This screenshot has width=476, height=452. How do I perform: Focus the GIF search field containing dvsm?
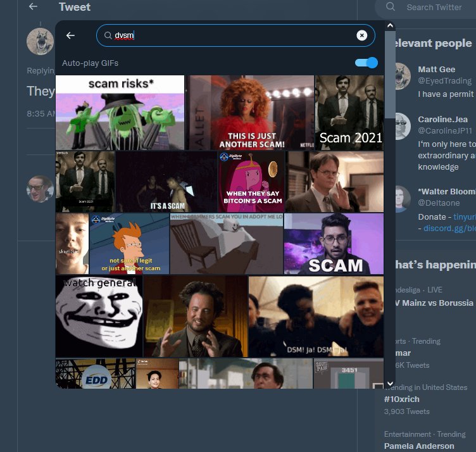tap(235, 35)
